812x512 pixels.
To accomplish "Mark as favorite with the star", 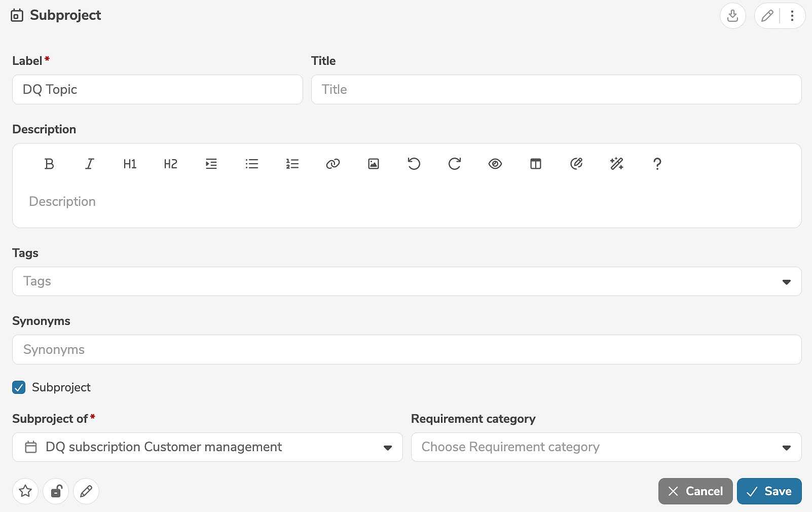I will click(x=25, y=491).
